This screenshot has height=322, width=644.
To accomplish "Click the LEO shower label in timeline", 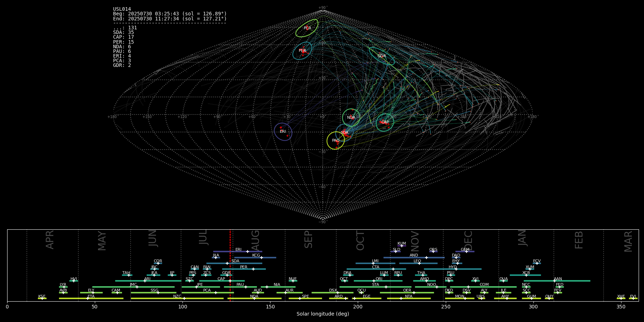I will coord(418,261).
